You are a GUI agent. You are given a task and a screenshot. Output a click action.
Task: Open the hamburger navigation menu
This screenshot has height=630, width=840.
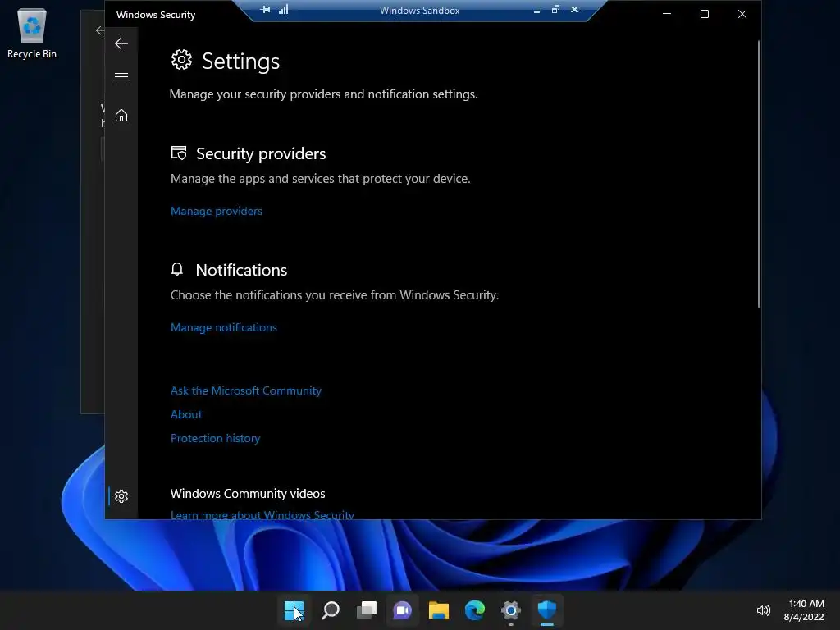pyautogui.click(x=121, y=76)
